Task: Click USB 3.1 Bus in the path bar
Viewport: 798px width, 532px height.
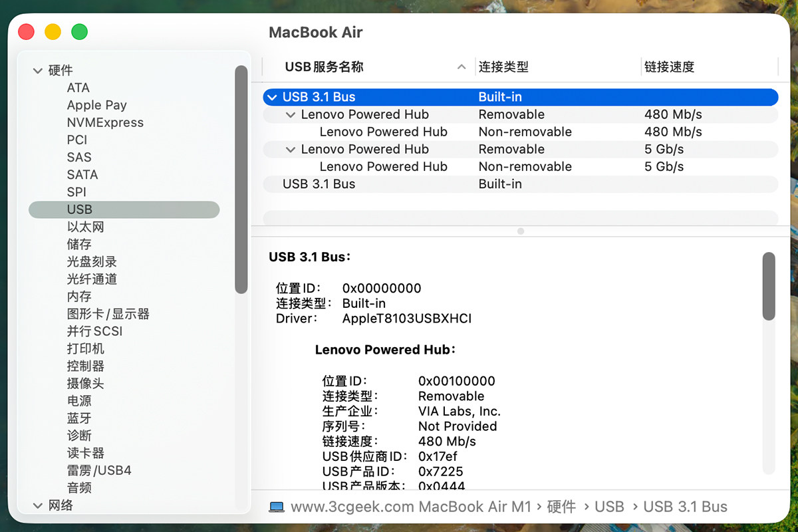Action: click(x=685, y=507)
